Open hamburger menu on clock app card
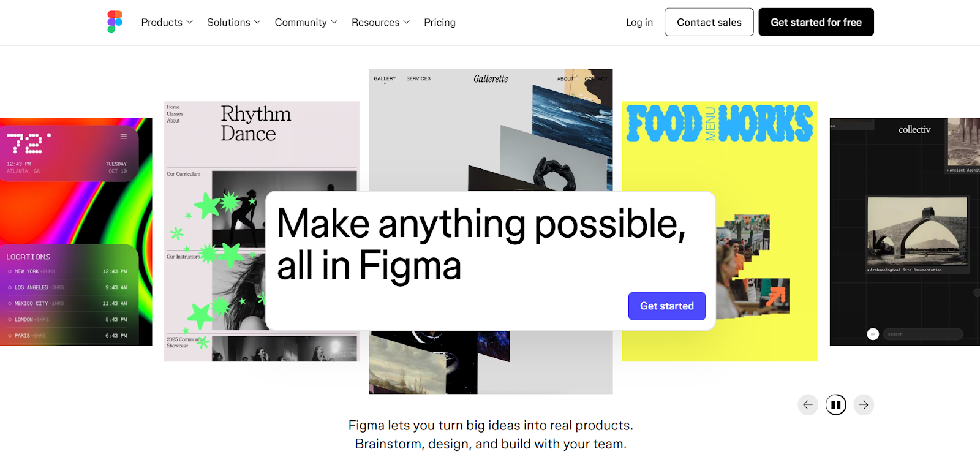This screenshot has height=465, width=980. (124, 137)
